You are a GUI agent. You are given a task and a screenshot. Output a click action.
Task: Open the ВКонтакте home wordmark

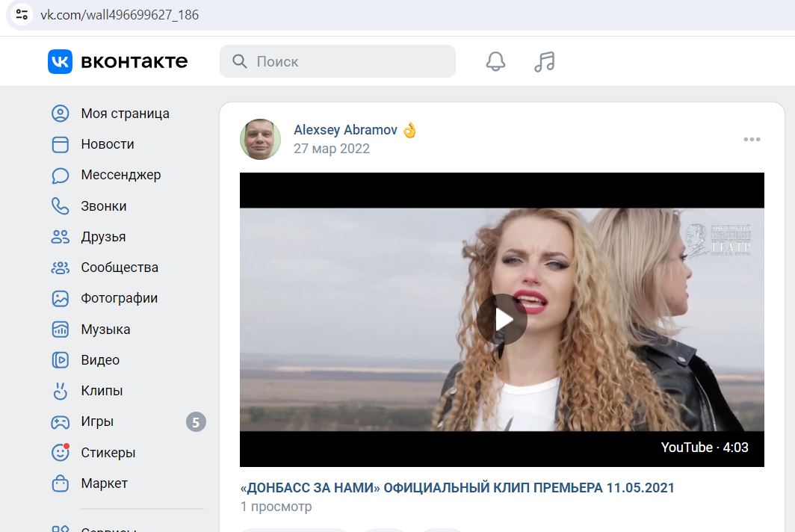134,61
